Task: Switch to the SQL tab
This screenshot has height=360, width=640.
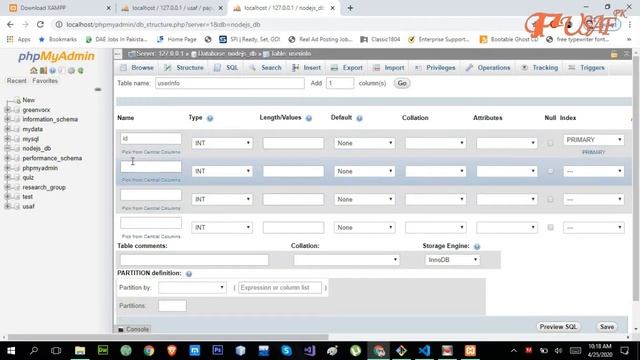Action: tap(227, 68)
